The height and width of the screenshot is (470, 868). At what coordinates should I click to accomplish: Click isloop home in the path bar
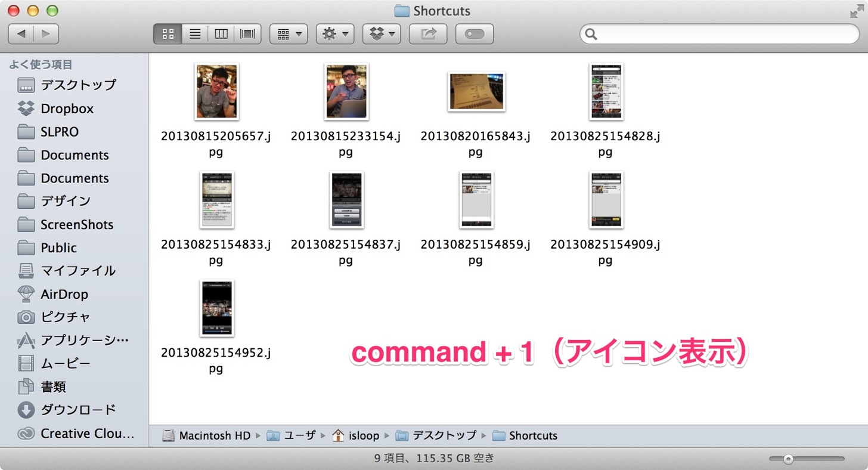point(356,435)
